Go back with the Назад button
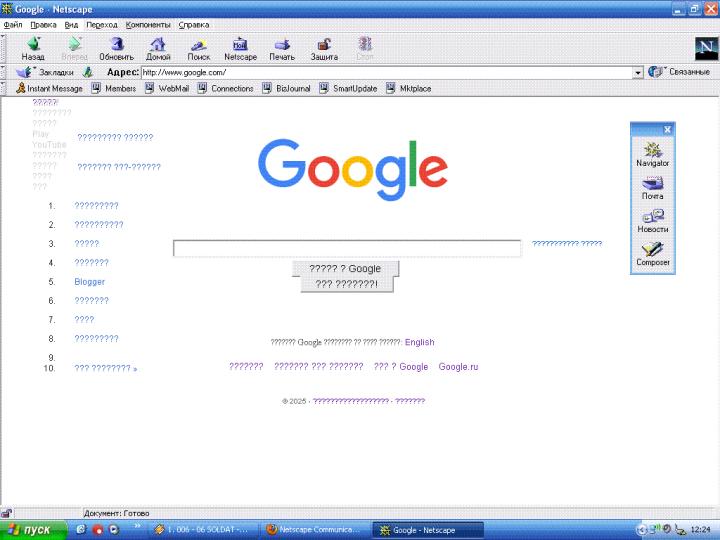This screenshot has width=720, height=540. point(33,49)
